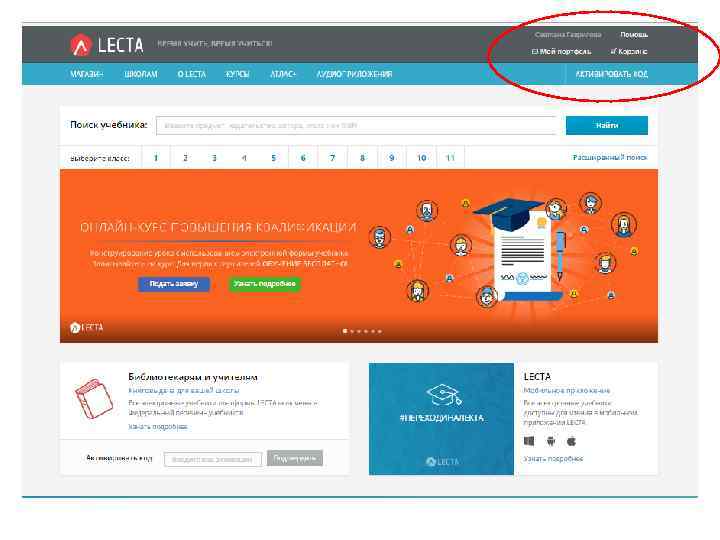This screenshot has height=540, width=720.
Task: Click the LECTA logo in header
Action: tap(107, 45)
